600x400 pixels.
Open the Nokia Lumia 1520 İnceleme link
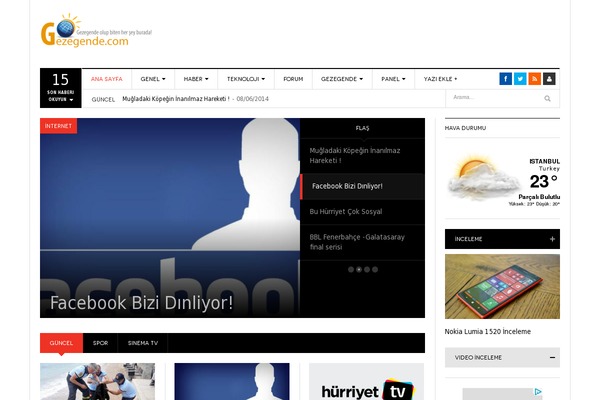click(x=488, y=331)
